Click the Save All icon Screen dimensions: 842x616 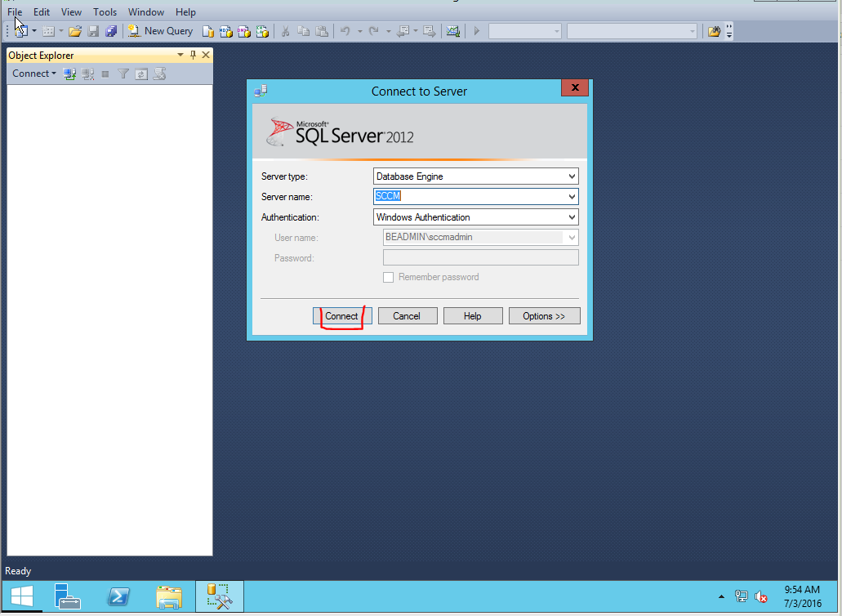111,31
